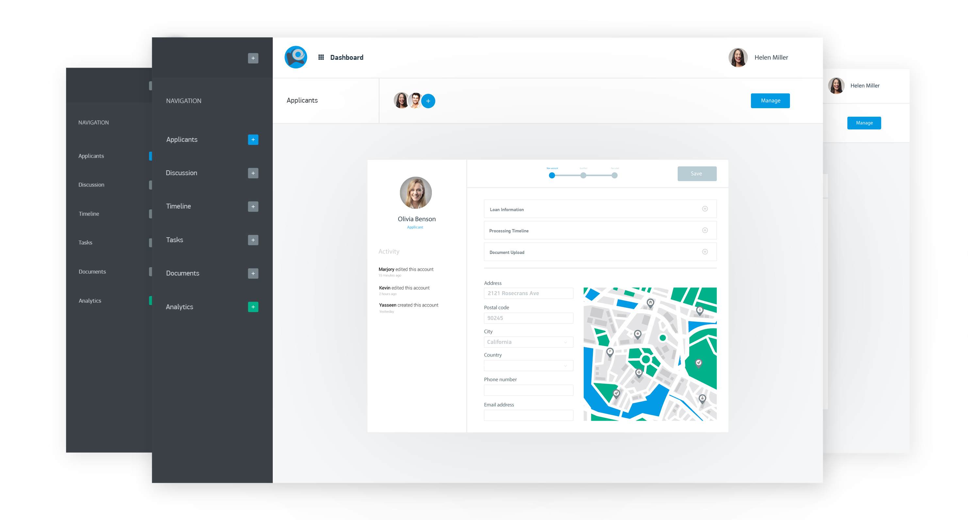Select the check-mark pin inside the large green park

point(699,363)
